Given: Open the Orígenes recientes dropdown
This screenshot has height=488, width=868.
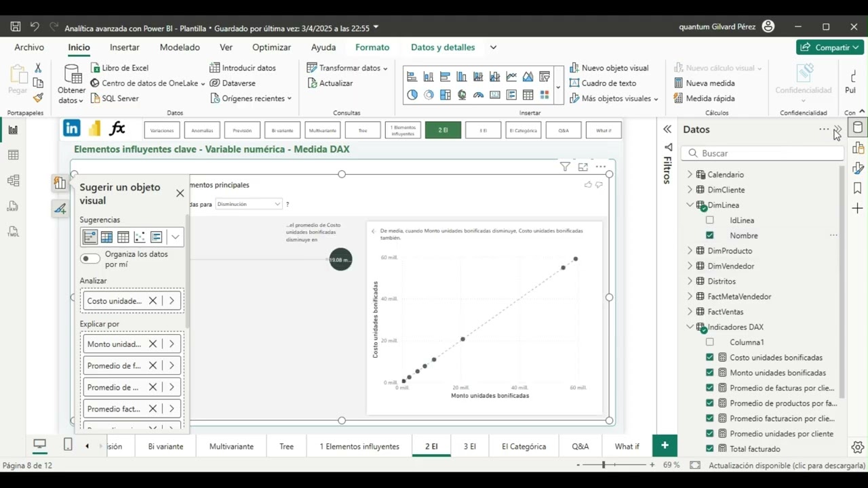Looking at the screenshot, I should pyautogui.click(x=251, y=98).
